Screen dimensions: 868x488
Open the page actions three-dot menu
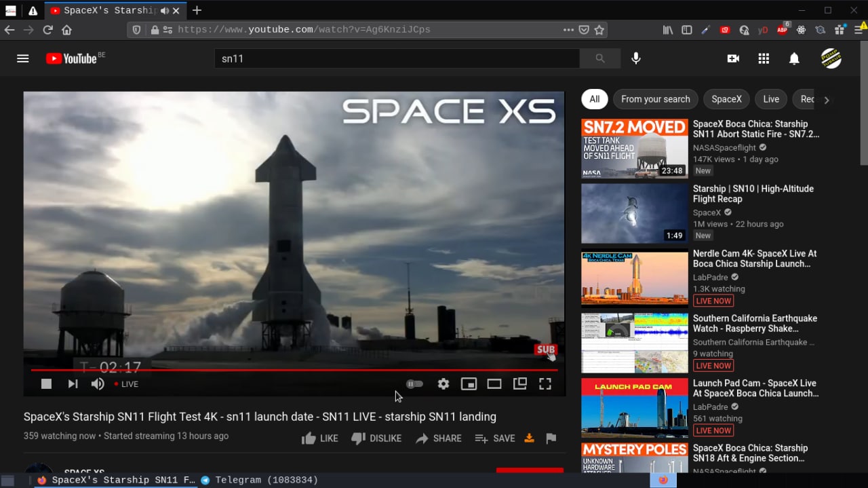pos(568,30)
